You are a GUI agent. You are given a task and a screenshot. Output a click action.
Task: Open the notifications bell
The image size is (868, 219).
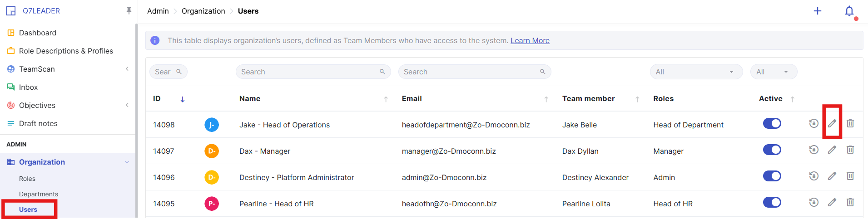[849, 11]
